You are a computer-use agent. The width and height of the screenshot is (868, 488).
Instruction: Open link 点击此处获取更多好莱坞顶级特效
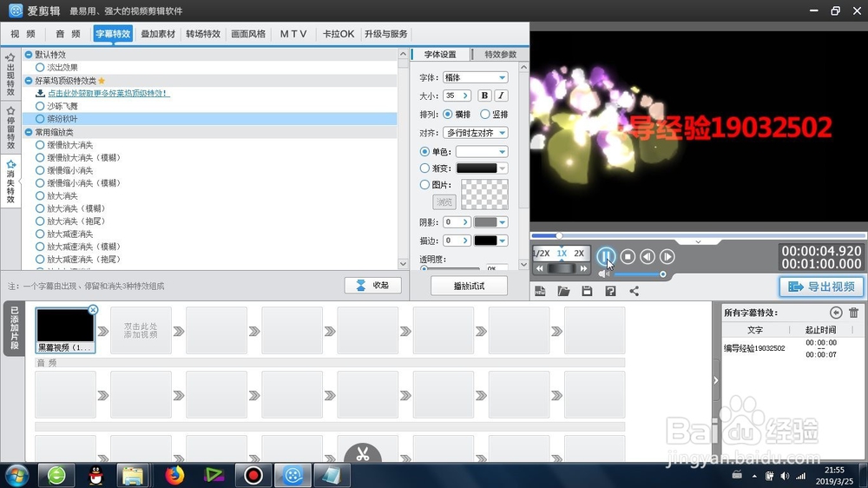tap(108, 93)
